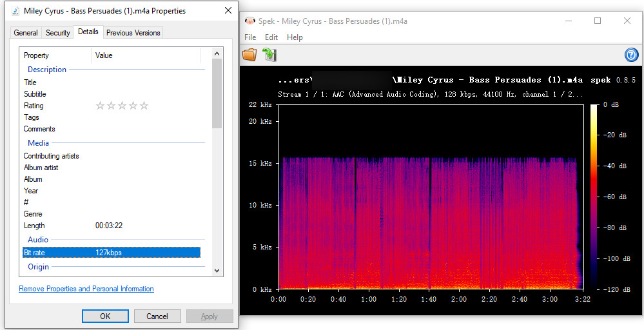Switch to the Security tab

pyautogui.click(x=57, y=33)
